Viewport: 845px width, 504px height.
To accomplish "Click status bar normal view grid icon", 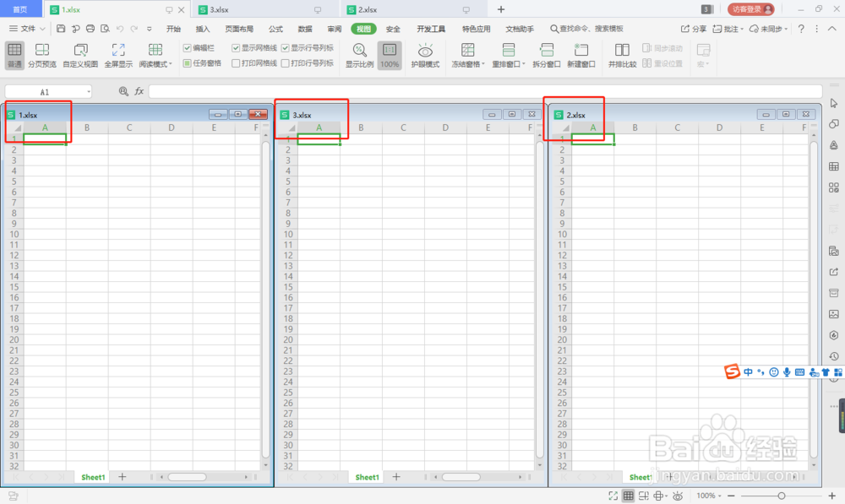I will 629,496.
